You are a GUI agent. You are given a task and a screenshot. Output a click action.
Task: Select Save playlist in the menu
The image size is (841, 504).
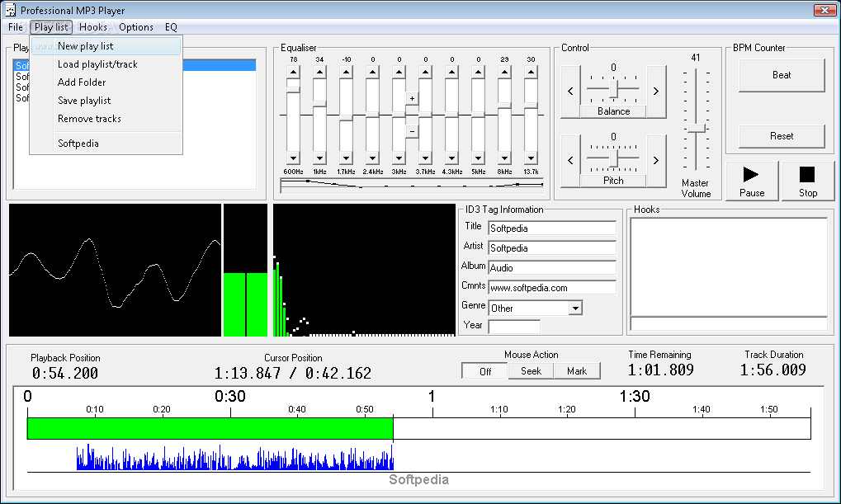(106, 101)
